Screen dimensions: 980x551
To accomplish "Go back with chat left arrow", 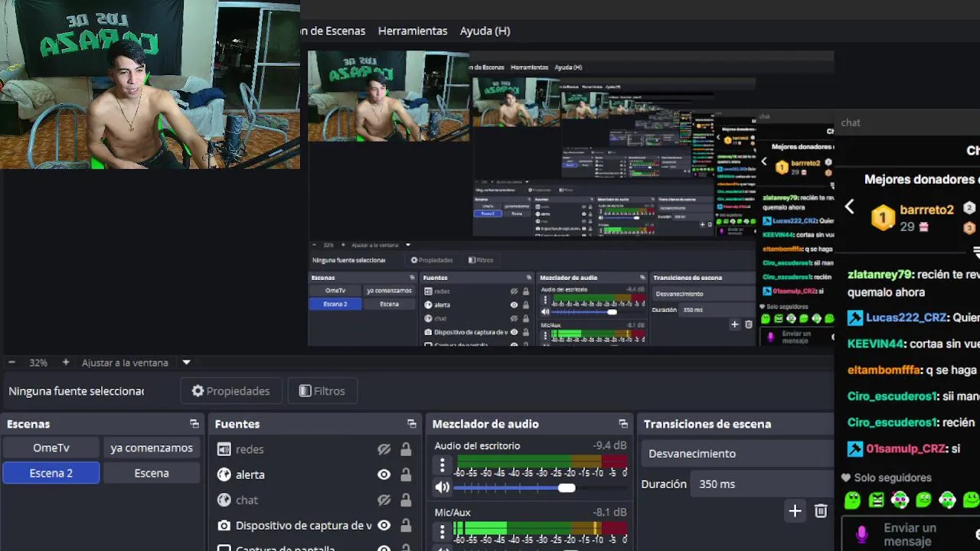I will tap(849, 207).
